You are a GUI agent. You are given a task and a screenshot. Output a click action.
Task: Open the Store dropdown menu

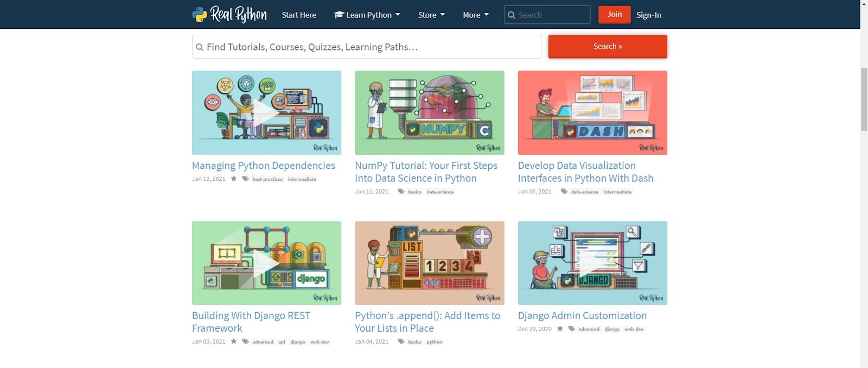pos(431,15)
